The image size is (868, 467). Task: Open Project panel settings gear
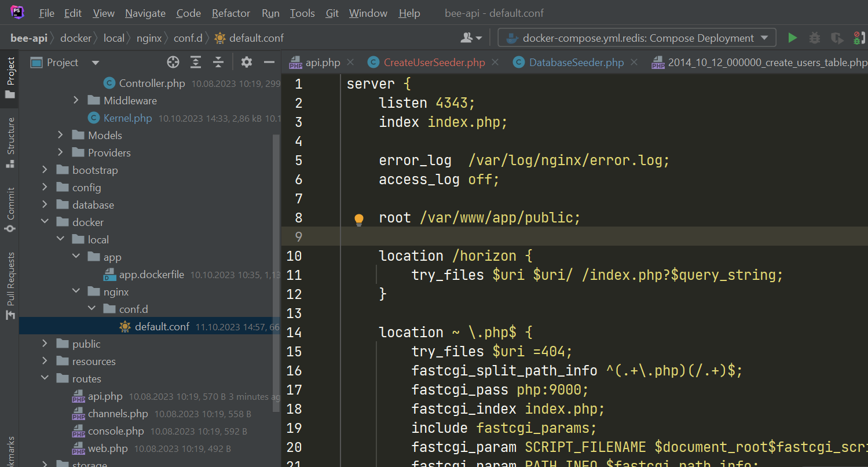tap(246, 62)
